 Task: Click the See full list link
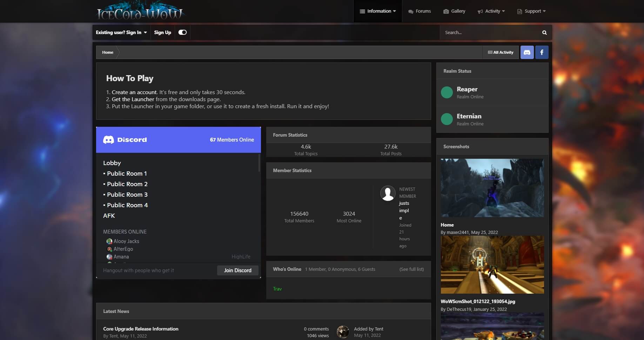point(411,269)
